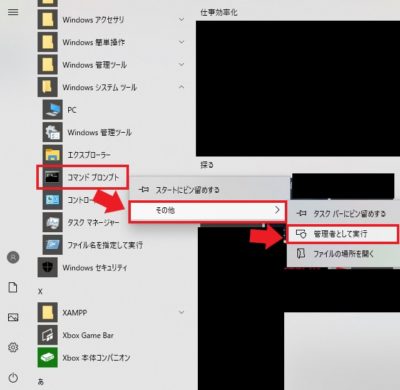Expand the XAMPP folder chevron
Screen dimensions: 400x390
click(x=181, y=312)
